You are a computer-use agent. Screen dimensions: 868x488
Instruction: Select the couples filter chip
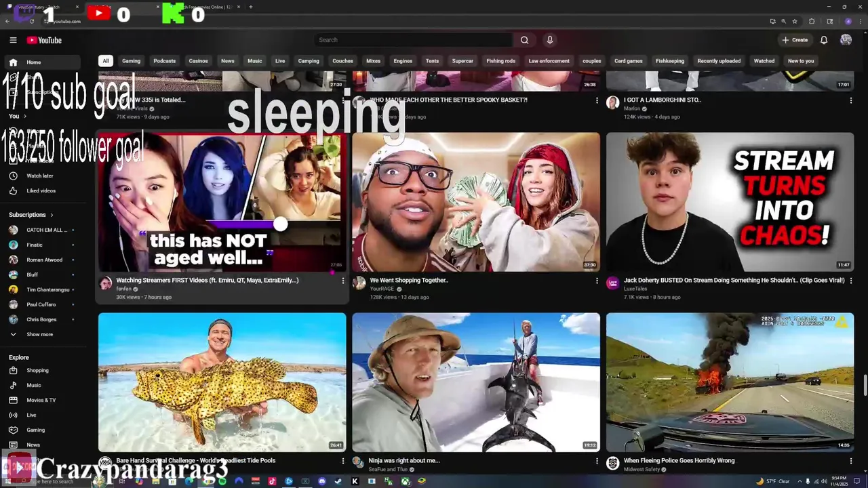(x=591, y=61)
